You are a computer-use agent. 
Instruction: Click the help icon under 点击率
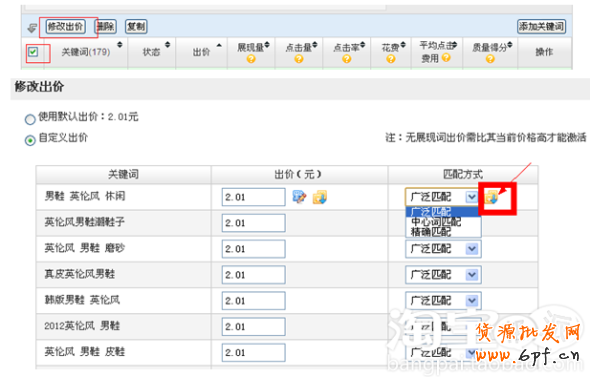tap(347, 59)
